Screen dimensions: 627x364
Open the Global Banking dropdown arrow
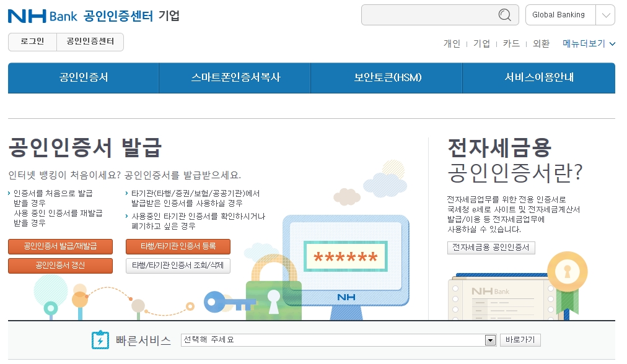coord(605,15)
